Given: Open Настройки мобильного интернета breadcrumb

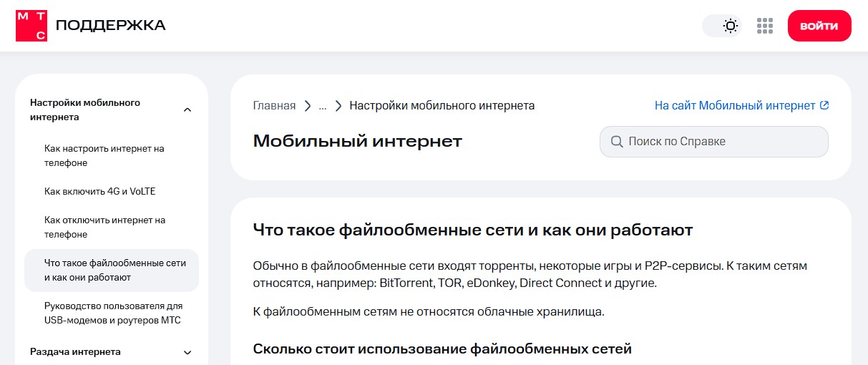Looking at the screenshot, I should 442,105.
